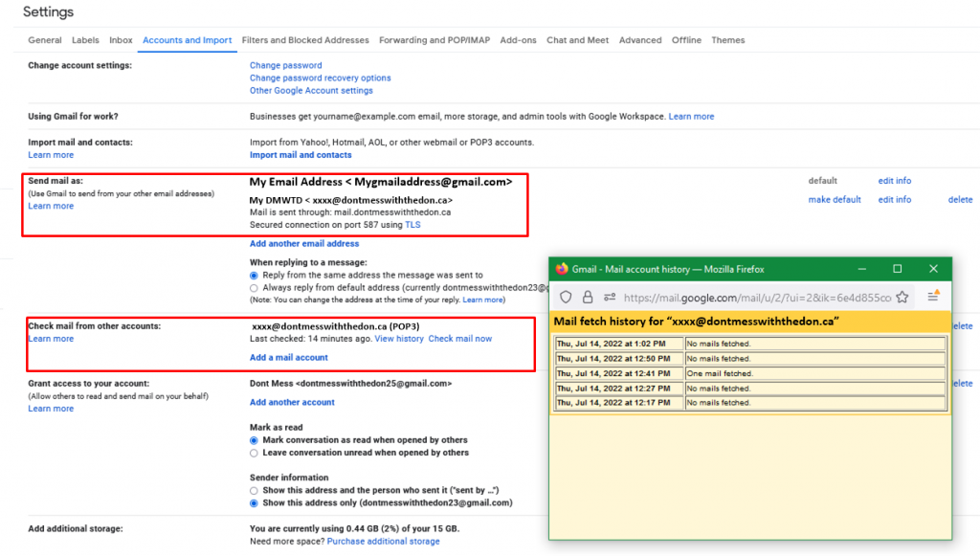The width and height of the screenshot is (980, 556).
Task: Click Purchase additional storage
Action: click(383, 542)
